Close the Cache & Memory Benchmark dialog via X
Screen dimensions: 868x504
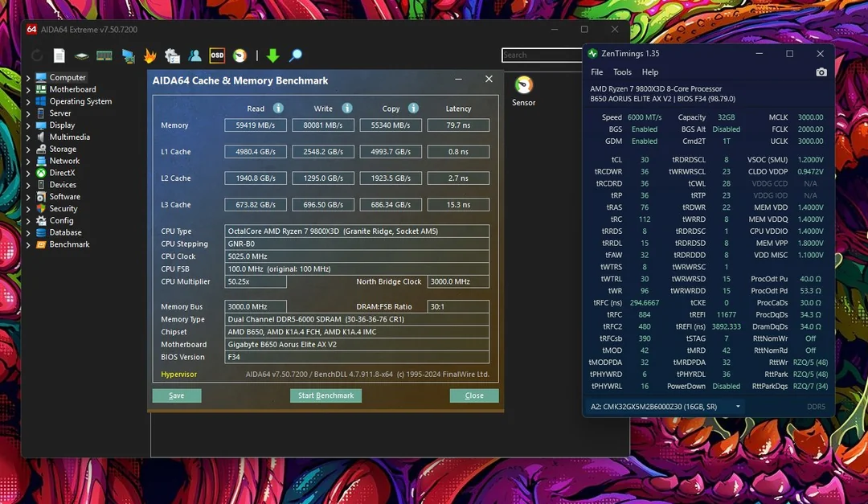click(489, 80)
